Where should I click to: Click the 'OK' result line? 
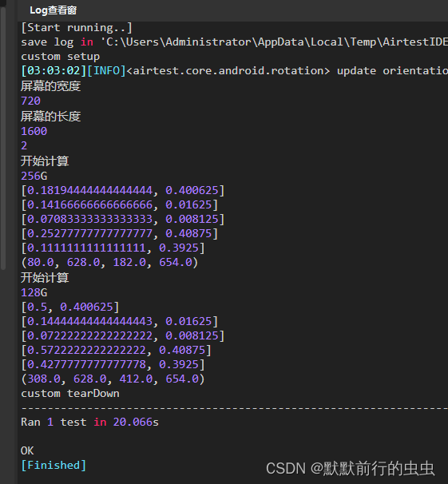[27, 450]
